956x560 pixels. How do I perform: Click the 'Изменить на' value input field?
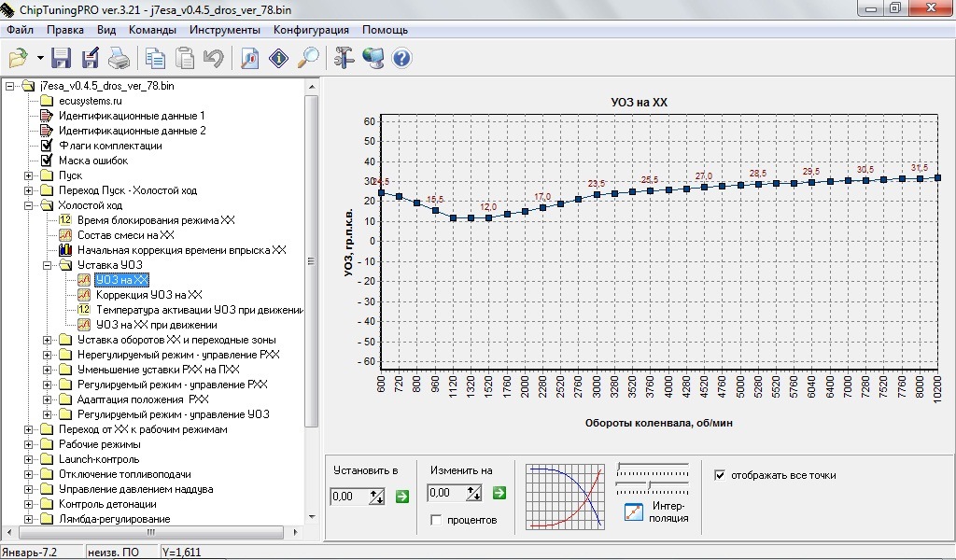pyautogui.click(x=446, y=493)
